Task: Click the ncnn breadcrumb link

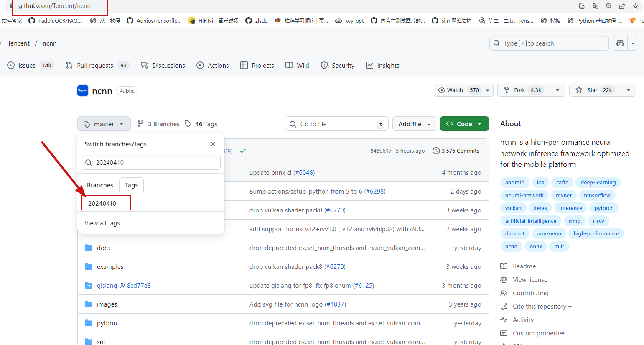Action: point(50,43)
